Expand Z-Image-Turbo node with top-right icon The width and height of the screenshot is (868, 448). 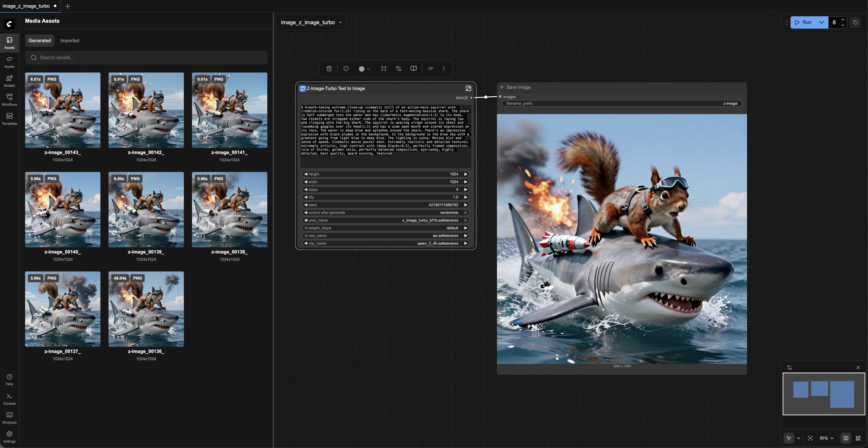(x=468, y=88)
